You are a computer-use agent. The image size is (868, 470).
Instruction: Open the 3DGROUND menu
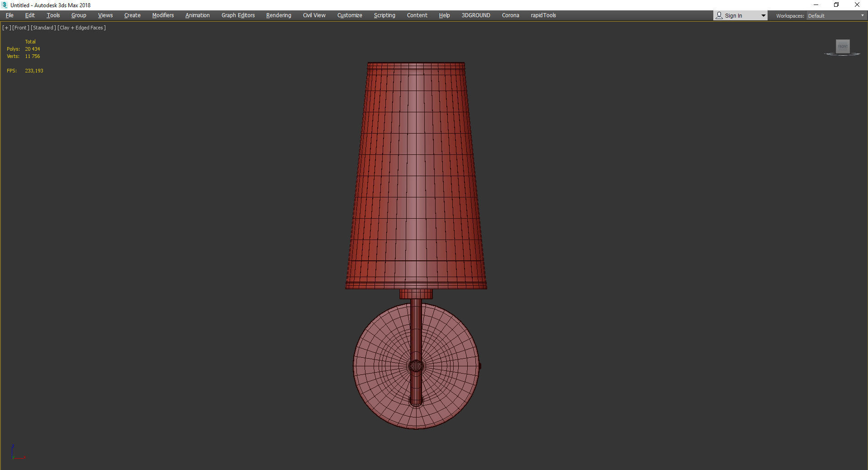(x=476, y=15)
